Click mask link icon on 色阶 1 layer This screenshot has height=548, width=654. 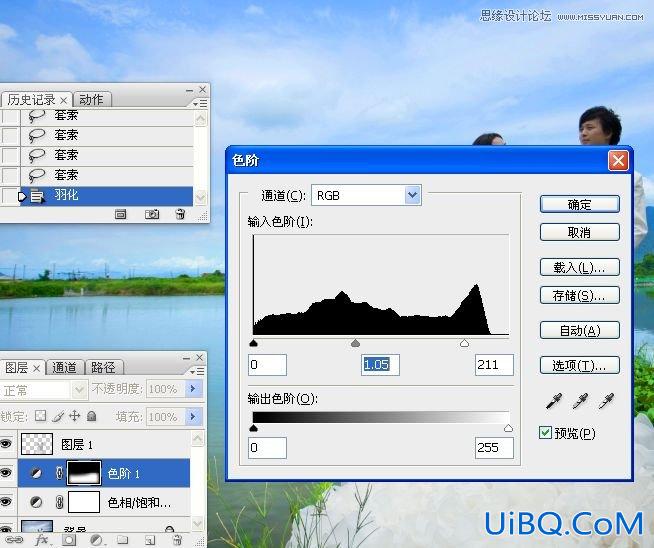click(x=59, y=473)
